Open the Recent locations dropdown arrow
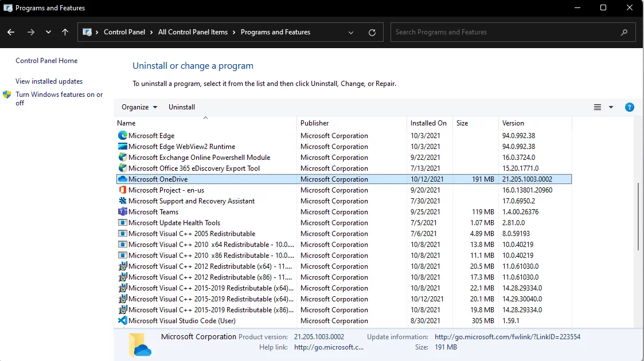Screen dimensions: 644x361 (49, 32)
